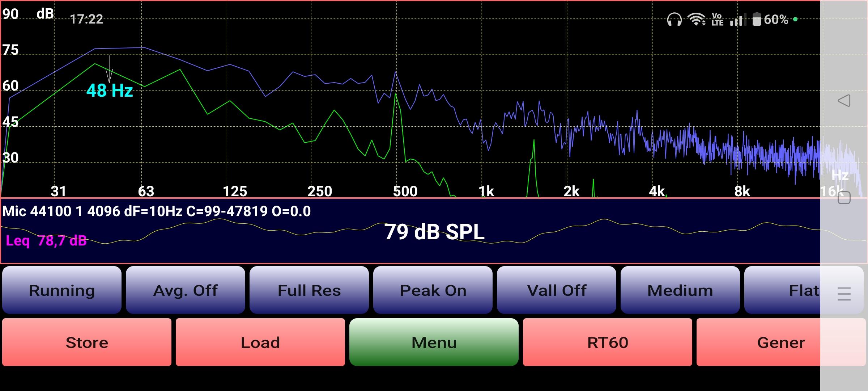Tap the Android recent apps lines icon
The width and height of the screenshot is (868, 391).
tap(844, 294)
